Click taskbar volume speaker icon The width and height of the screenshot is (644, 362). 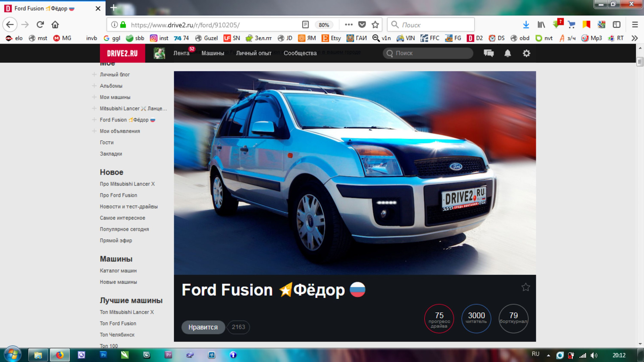pyautogui.click(x=594, y=355)
